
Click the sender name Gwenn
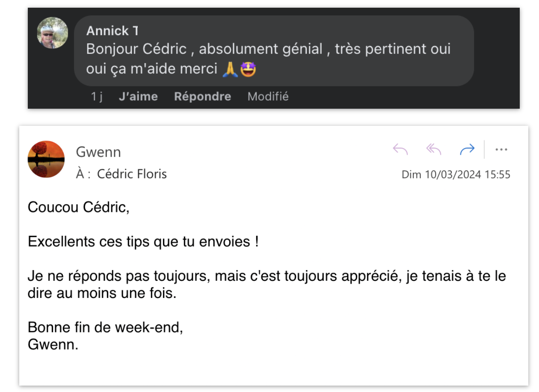pyautogui.click(x=98, y=152)
